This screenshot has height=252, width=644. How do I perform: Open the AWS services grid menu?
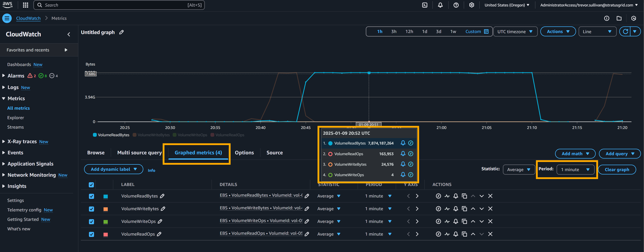coord(26,5)
